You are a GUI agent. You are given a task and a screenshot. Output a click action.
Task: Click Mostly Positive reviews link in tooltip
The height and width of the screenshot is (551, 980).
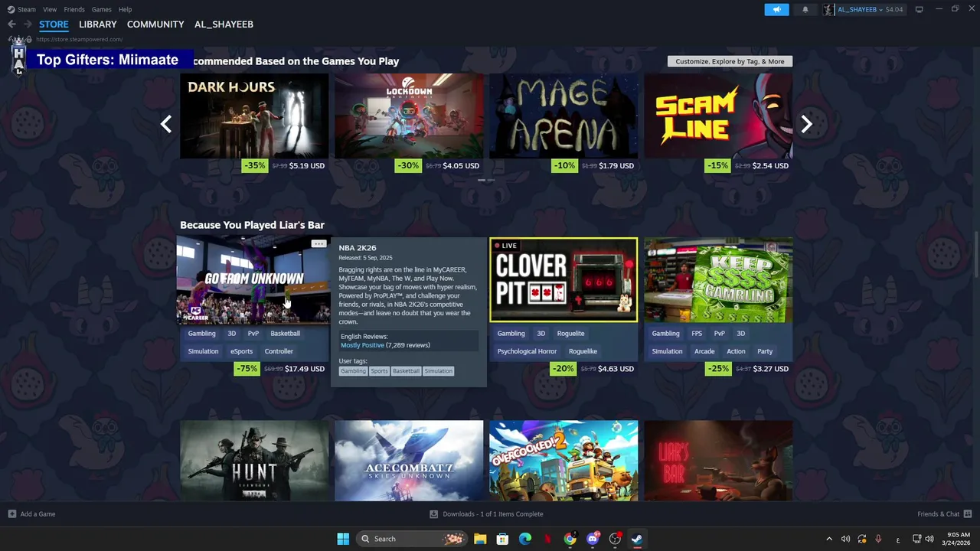(362, 345)
